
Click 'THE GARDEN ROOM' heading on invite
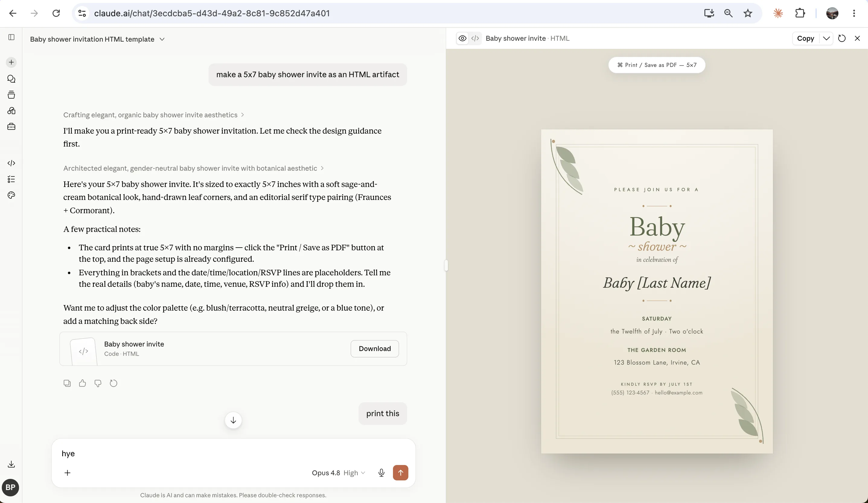click(x=656, y=350)
